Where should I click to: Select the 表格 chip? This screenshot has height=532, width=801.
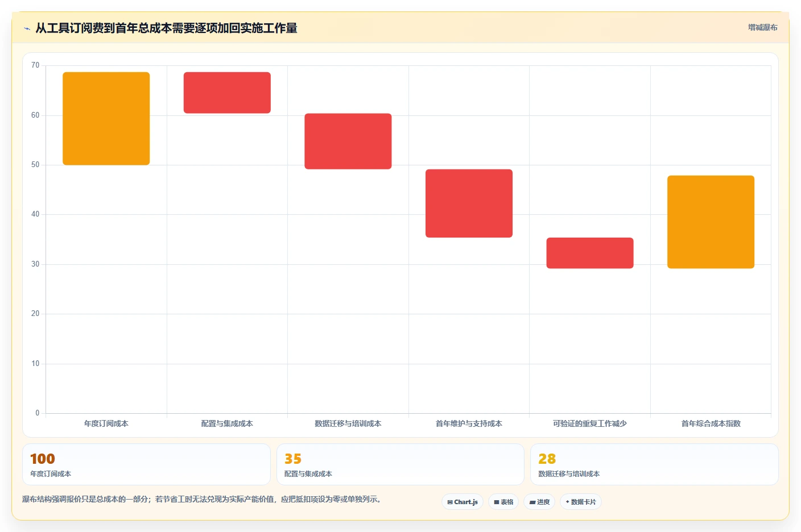503,502
